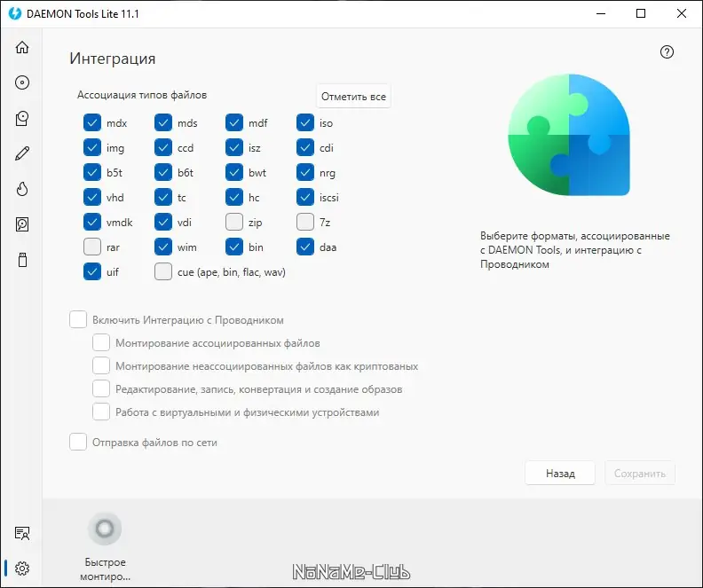
Task: Click the Назад button
Action: [560, 473]
